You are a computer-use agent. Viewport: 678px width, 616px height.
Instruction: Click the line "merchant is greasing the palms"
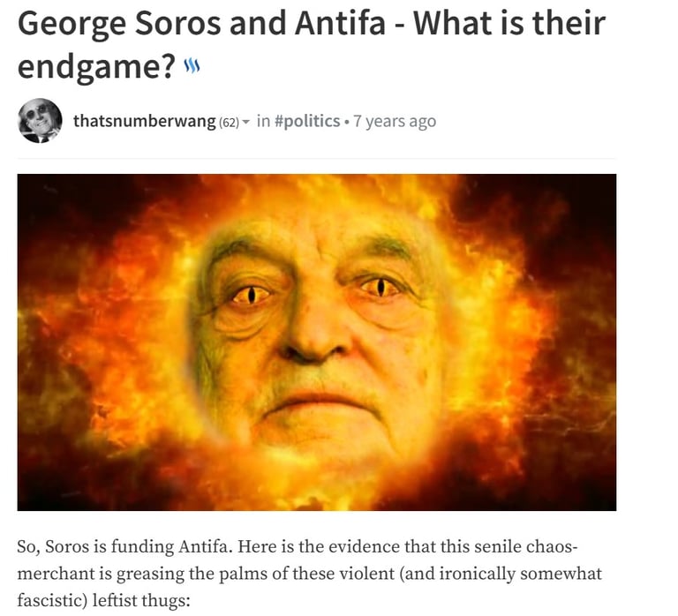coord(309,574)
